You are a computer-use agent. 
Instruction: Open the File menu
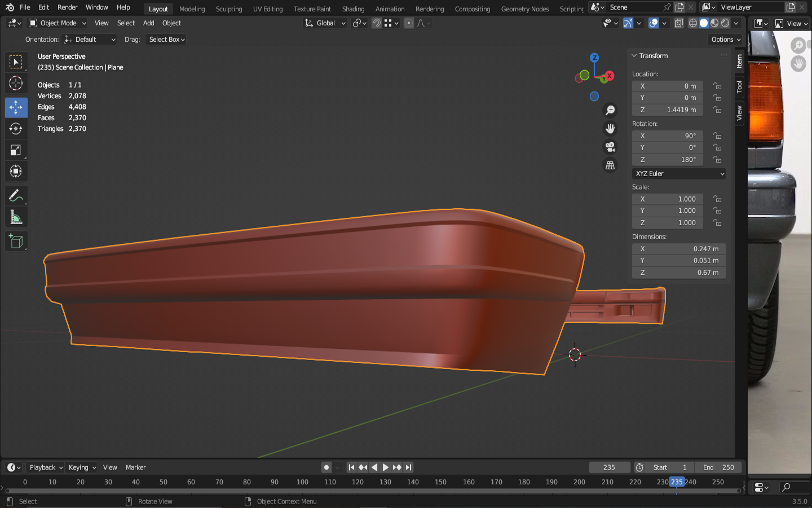25,7
